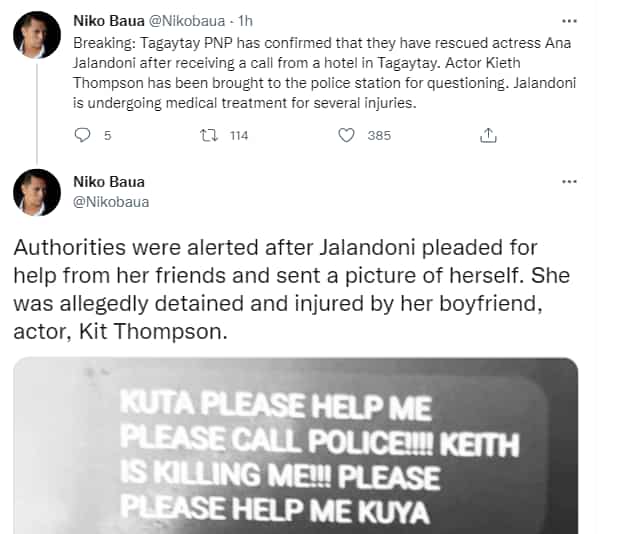
Task: Open the Niko Baua name link in first tweet
Action: coord(109,21)
